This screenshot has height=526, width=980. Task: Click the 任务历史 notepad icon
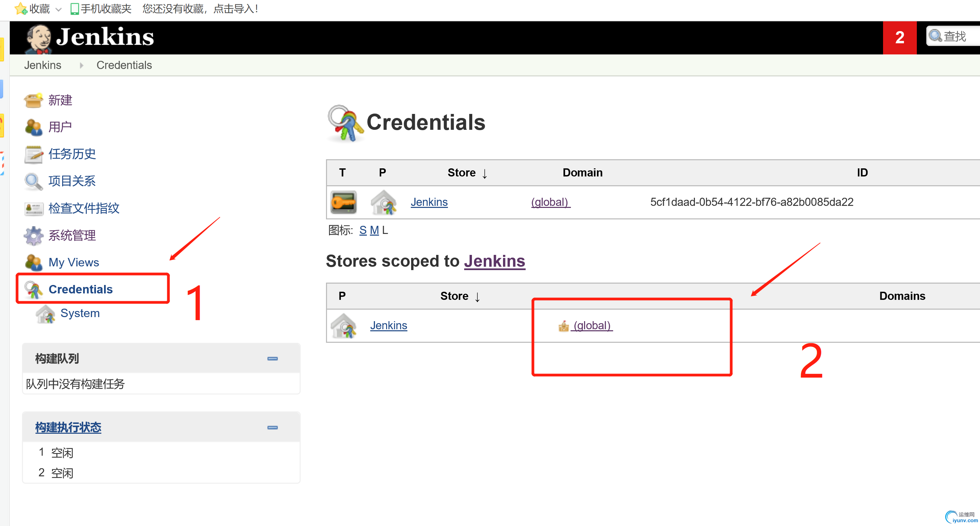pyautogui.click(x=33, y=154)
